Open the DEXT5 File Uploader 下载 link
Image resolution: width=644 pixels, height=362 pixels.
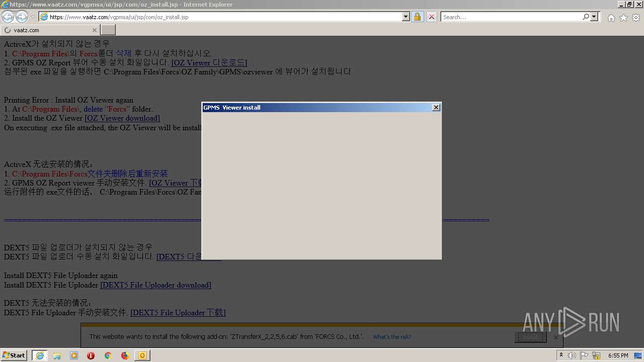pos(178,313)
